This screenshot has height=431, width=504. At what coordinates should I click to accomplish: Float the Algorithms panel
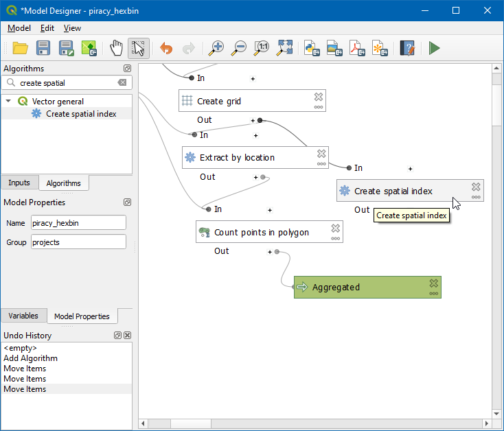pyautogui.click(x=127, y=69)
